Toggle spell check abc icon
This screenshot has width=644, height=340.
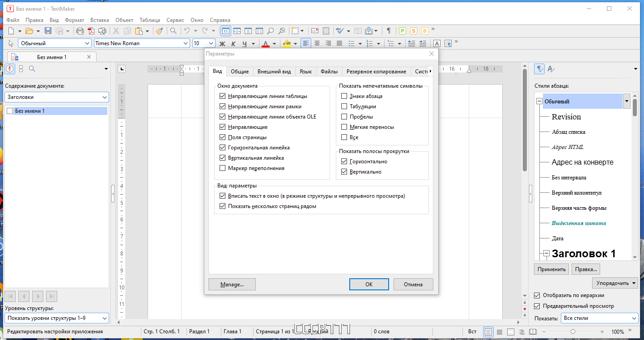pyautogui.click(x=339, y=31)
